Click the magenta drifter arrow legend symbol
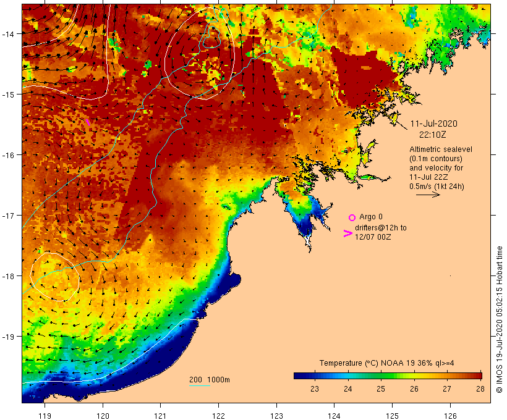 [348, 233]
